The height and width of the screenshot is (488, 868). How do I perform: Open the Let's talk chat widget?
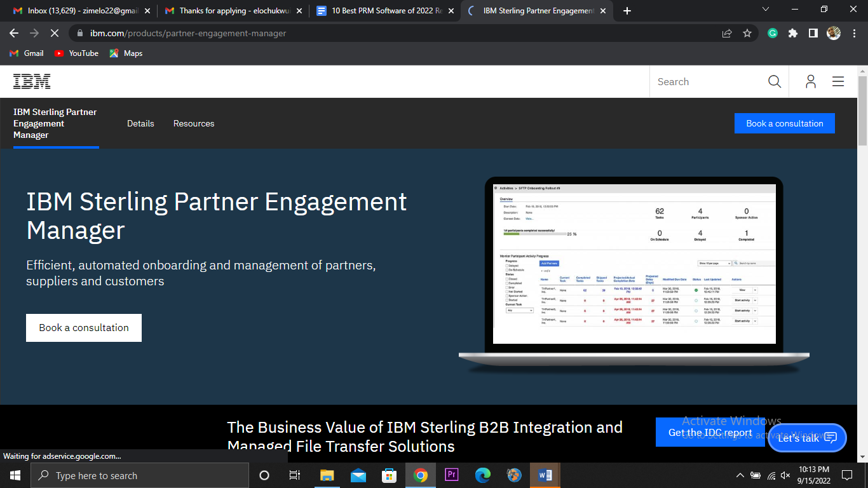[x=808, y=438]
